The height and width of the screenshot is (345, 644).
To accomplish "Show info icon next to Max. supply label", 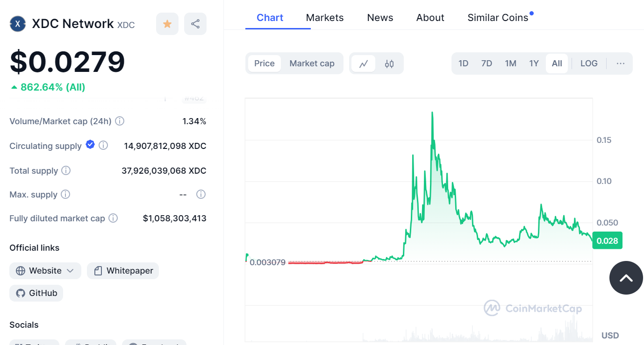I will tap(65, 194).
